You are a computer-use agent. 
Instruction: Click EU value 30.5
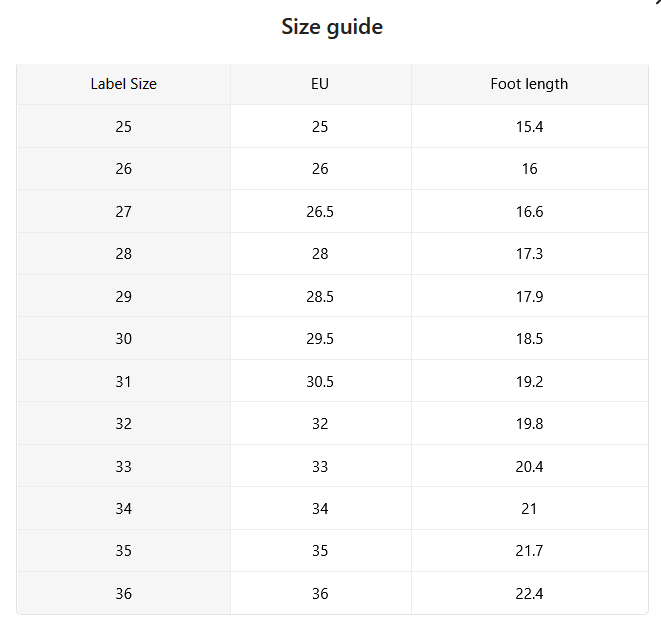[x=320, y=381]
